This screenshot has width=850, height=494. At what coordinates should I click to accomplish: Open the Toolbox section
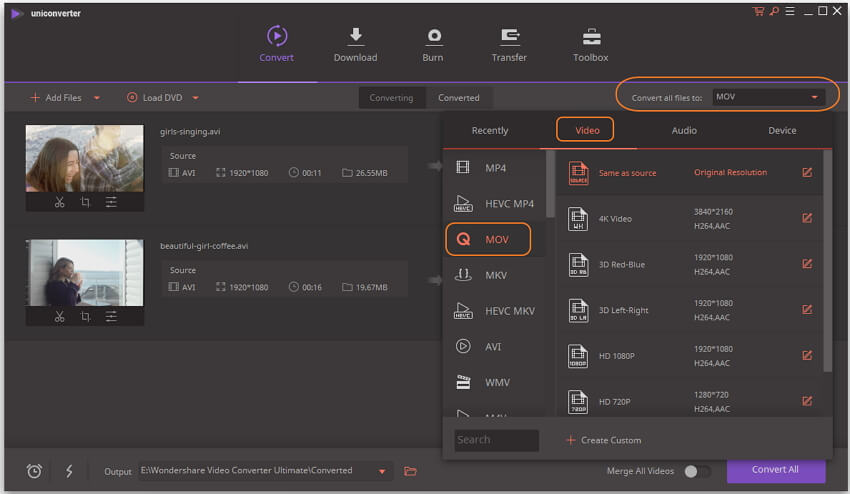[x=590, y=43]
